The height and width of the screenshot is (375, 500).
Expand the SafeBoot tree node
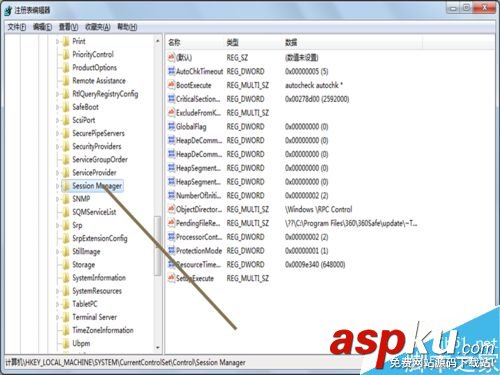click(x=57, y=107)
